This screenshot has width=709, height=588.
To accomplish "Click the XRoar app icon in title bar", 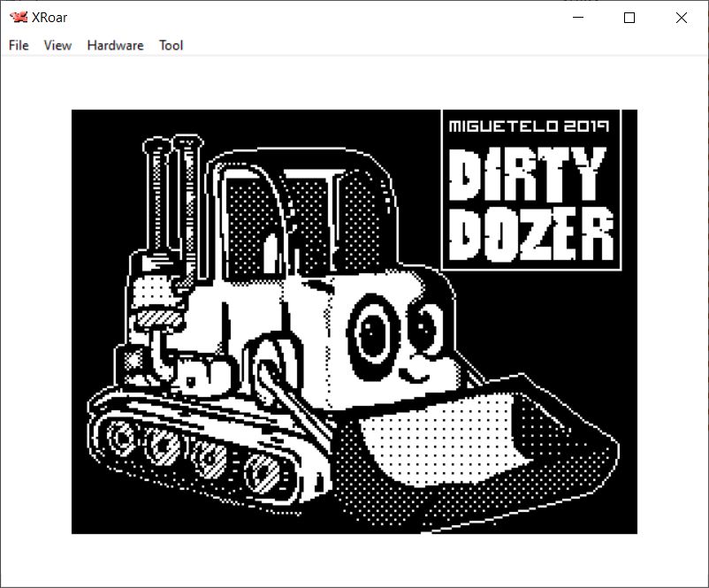I will coord(18,18).
